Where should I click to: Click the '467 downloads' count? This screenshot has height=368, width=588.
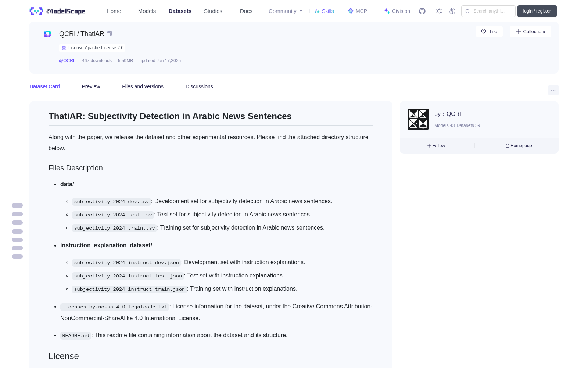97,61
